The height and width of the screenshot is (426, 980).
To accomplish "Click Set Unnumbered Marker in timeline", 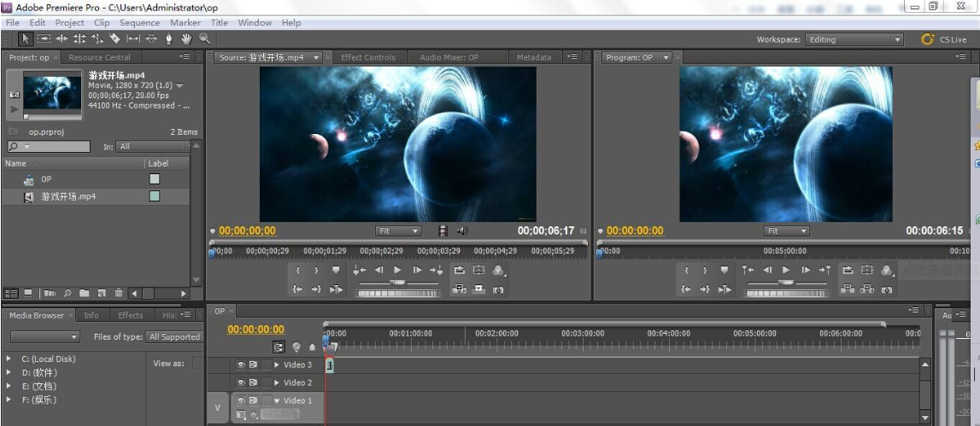I will (312, 347).
